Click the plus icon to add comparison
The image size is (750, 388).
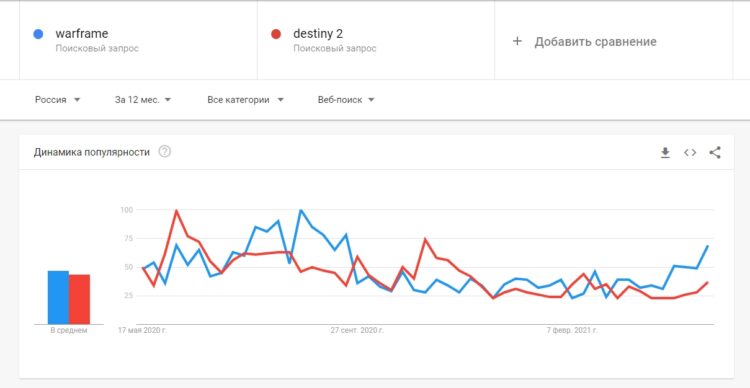click(517, 41)
